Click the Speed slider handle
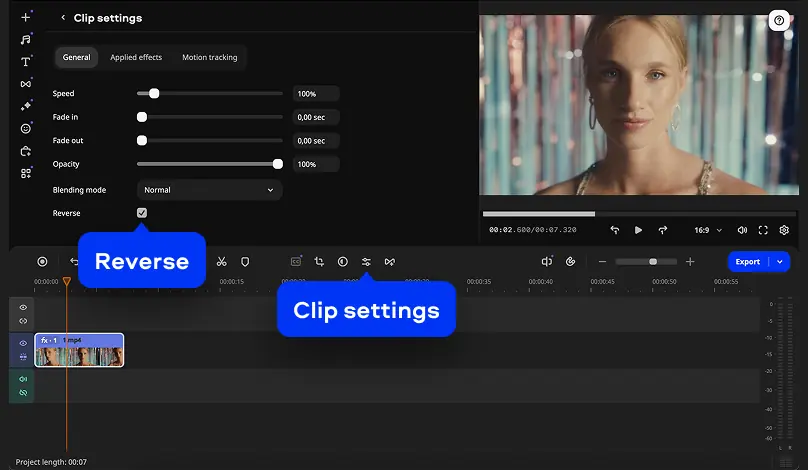 (154, 93)
